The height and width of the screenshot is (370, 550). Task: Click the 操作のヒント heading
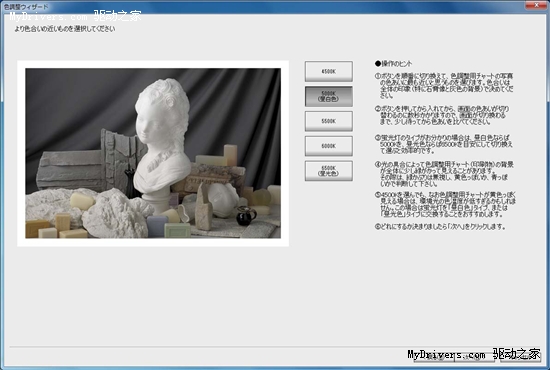point(393,63)
